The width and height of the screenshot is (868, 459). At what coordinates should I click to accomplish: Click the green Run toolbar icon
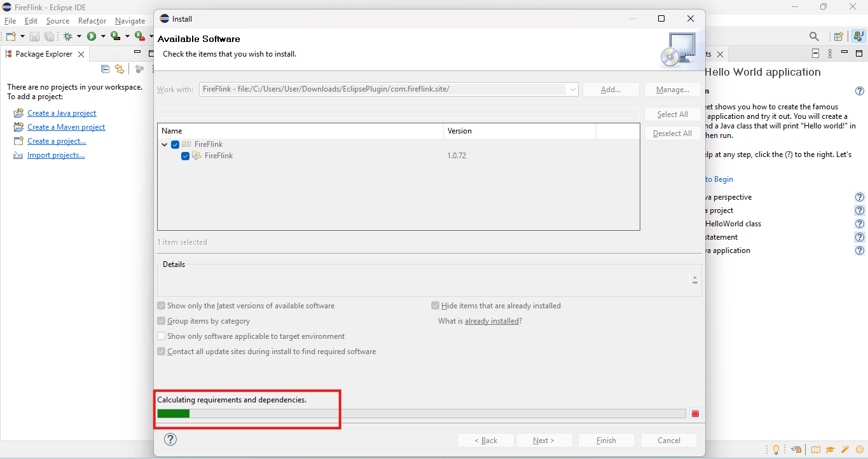pyautogui.click(x=92, y=36)
